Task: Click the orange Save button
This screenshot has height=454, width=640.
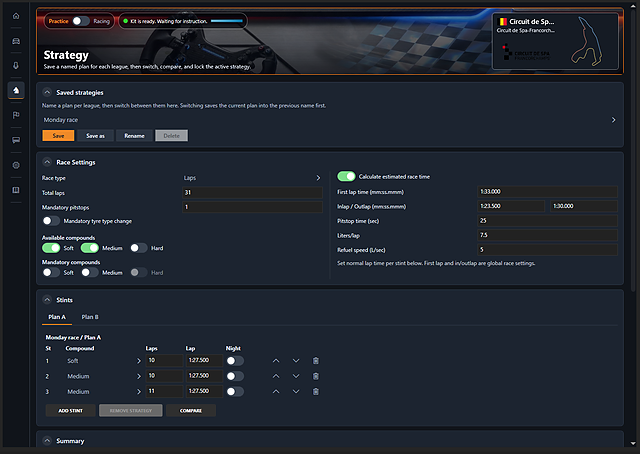Action: tap(58, 136)
